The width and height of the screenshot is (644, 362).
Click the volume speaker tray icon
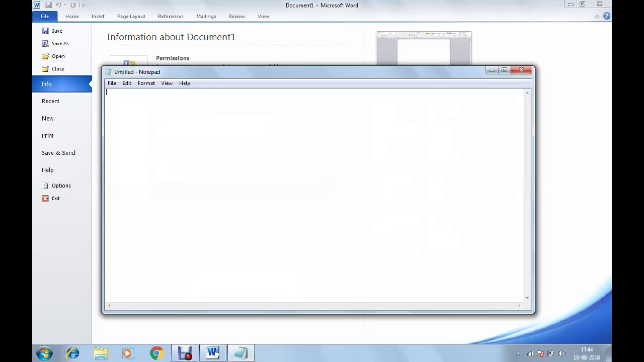pos(561,353)
